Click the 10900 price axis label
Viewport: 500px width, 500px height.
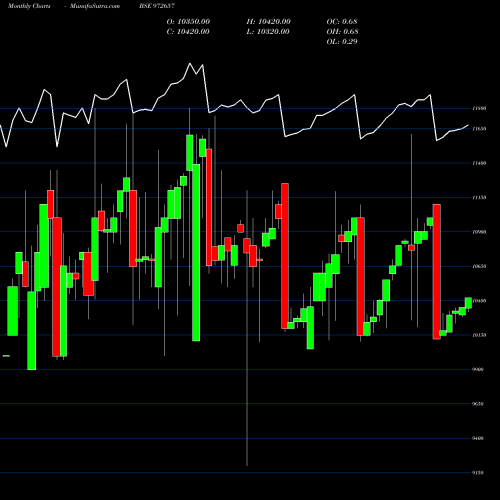pos(479,232)
